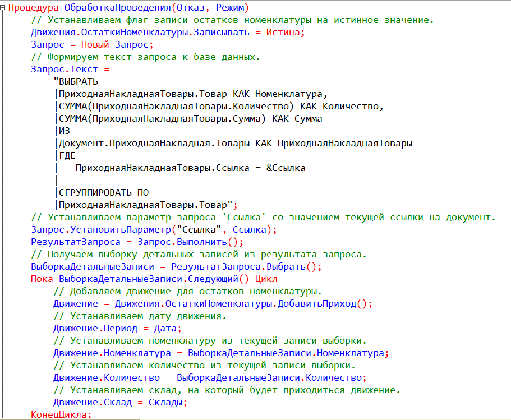Click the СГРУППИРОВАТЬ ПО line
This screenshot has width=511, height=420.
[102, 192]
